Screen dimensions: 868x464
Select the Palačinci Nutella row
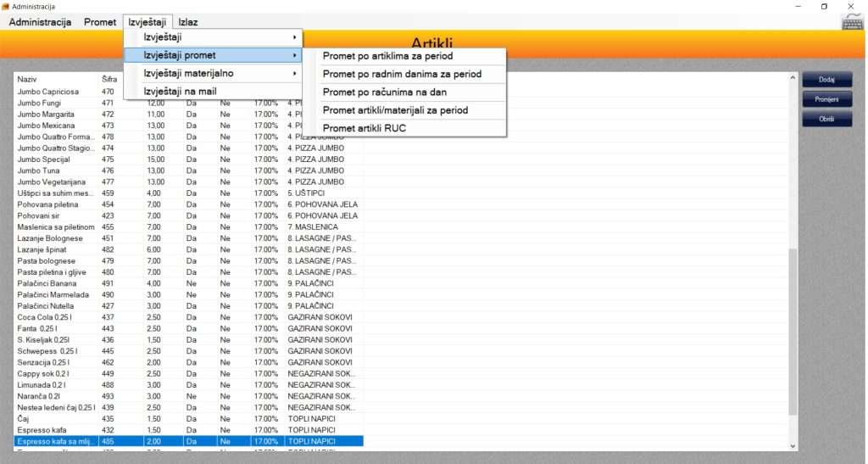[188, 305]
